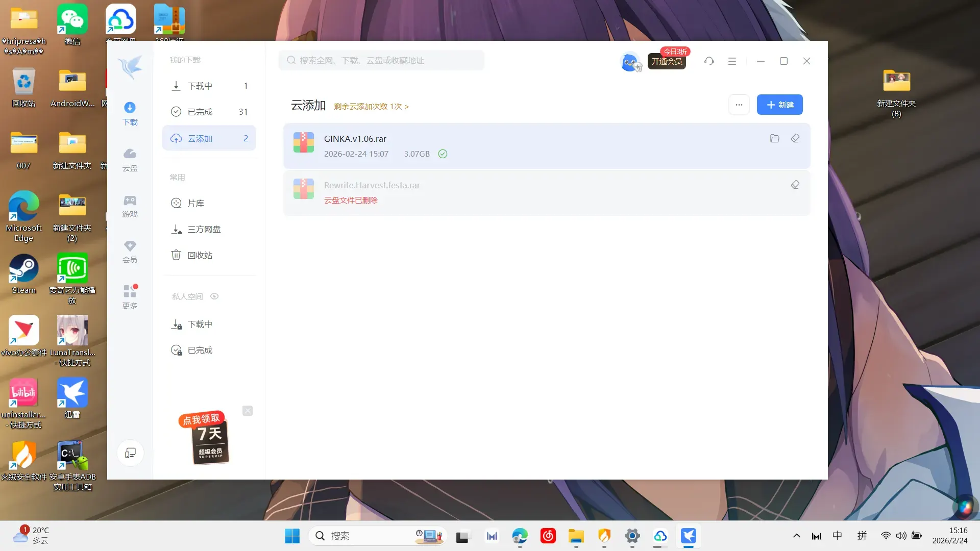The image size is (980, 551).
Task: Open clock showing 15:16 2026/2/24
Action: click(x=950, y=536)
